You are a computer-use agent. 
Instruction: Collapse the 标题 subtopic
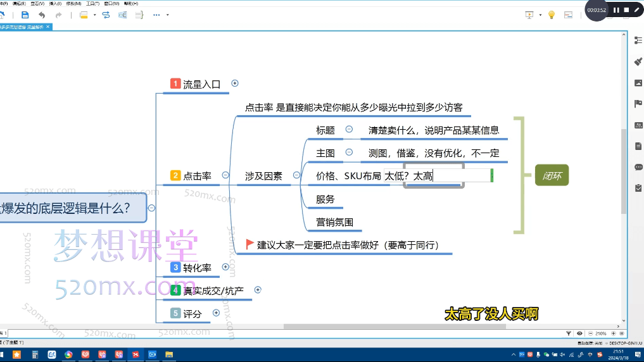pyautogui.click(x=349, y=129)
